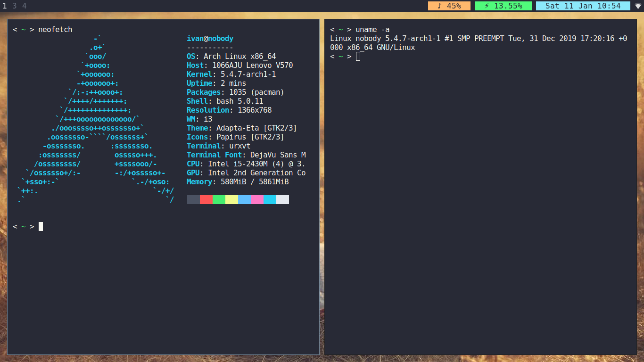644x362 pixels.
Task: Click the GPU: Intel 2nd Generation line
Action: point(246,173)
